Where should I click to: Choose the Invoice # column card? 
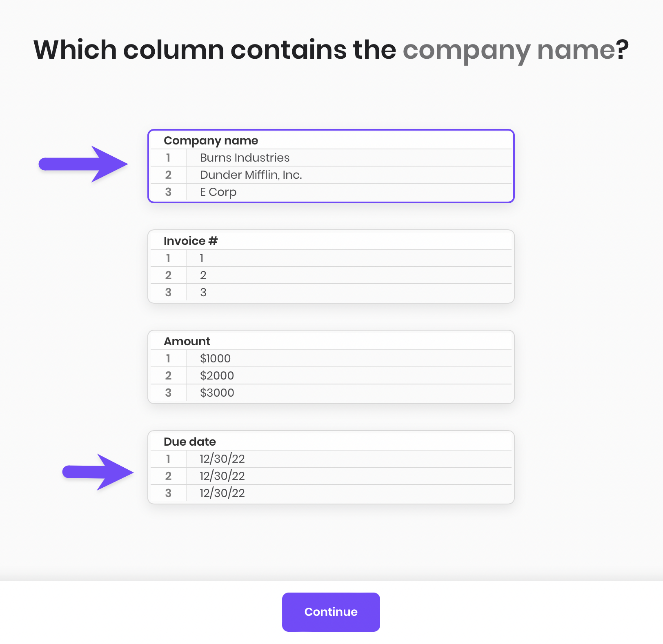[331, 266]
